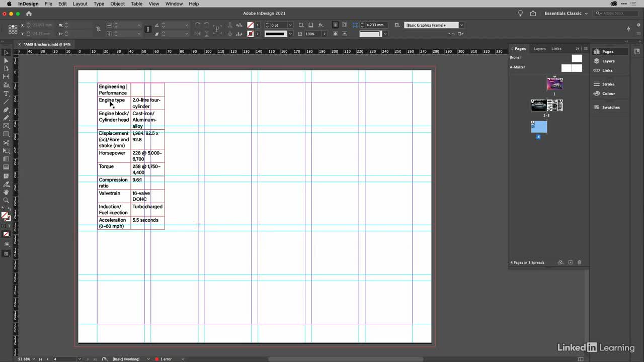Open the Colour panel icon in dock
Image resolution: width=644 pixels, height=362 pixels.
coord(597,94)
